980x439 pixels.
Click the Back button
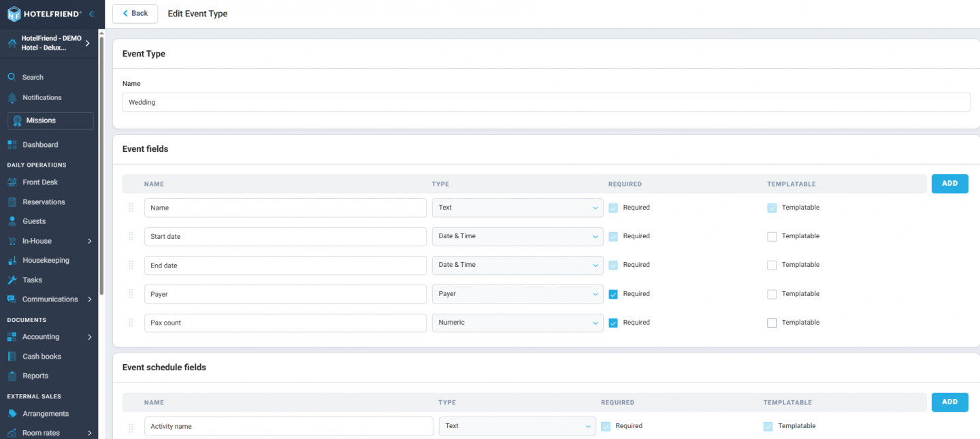tap(135, 14)
